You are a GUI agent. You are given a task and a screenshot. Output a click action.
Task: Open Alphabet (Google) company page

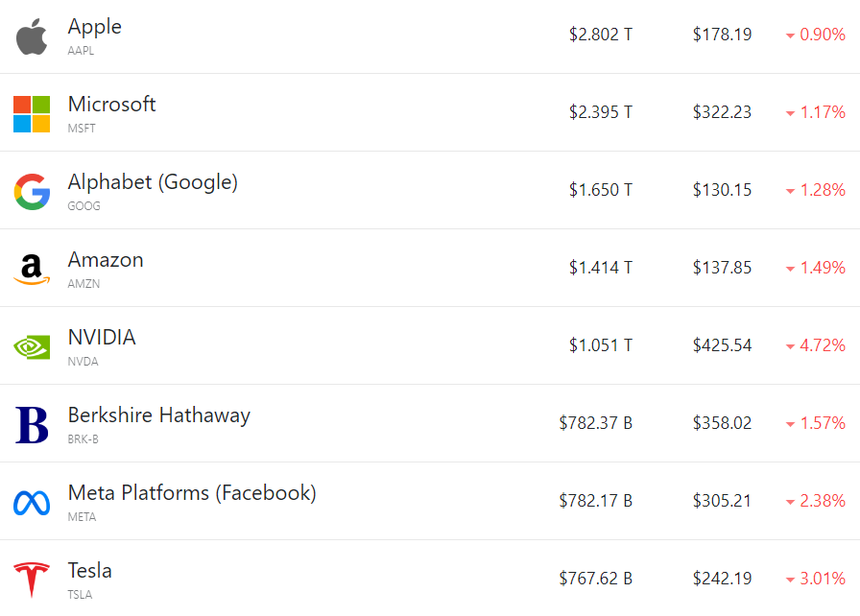click(153, 182)
